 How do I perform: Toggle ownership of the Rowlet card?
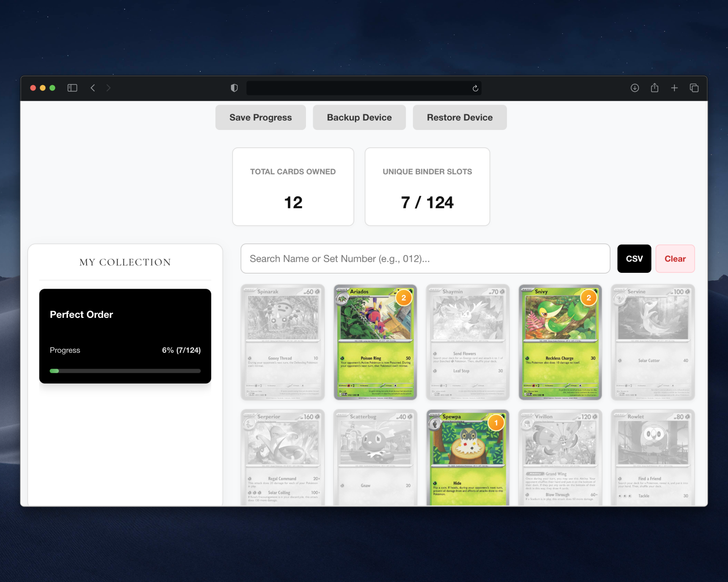click(653, 455)
